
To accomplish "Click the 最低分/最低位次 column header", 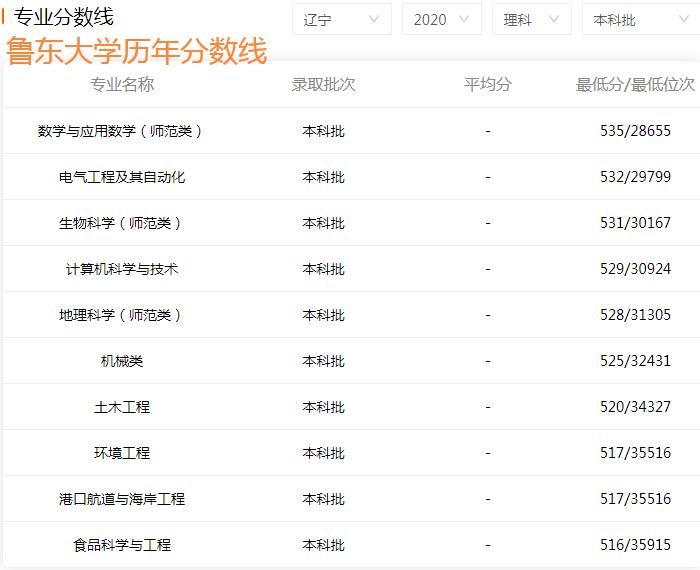I will coord(635,84).
